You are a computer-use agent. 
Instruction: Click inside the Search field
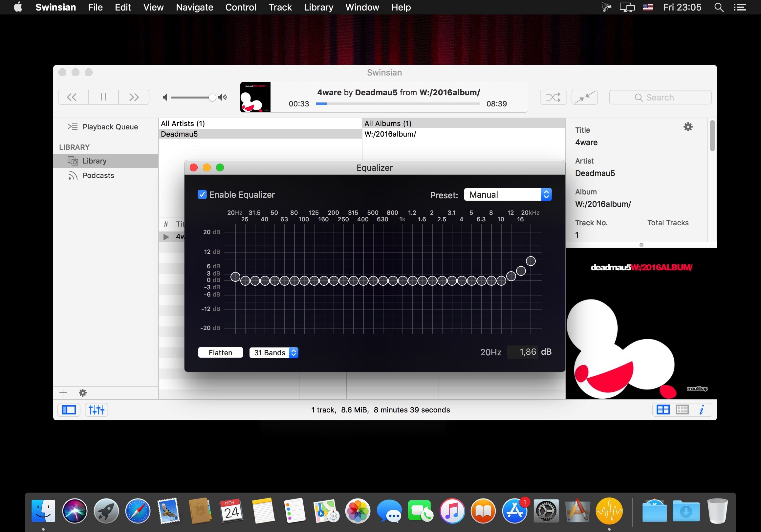point(660,97)
